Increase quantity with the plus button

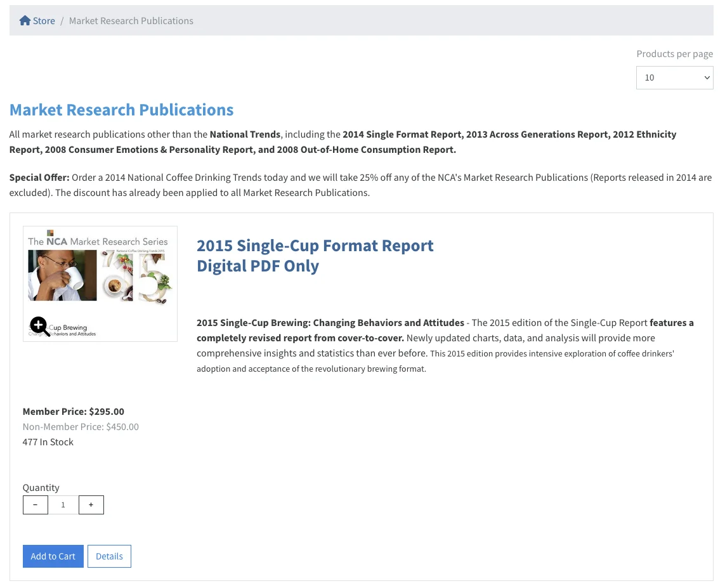pyautogui.click(x=91, y=505)
